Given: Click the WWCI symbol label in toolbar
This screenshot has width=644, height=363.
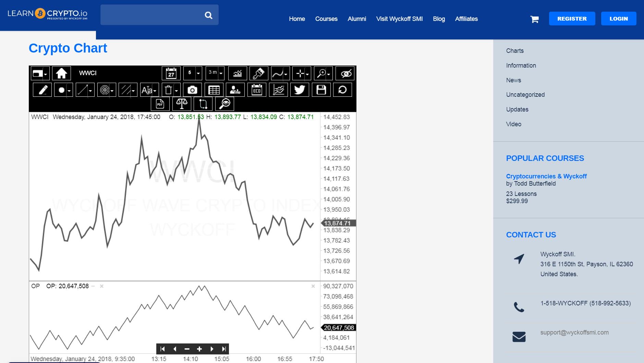Looking at the screenshot, I should pos(88,73).
